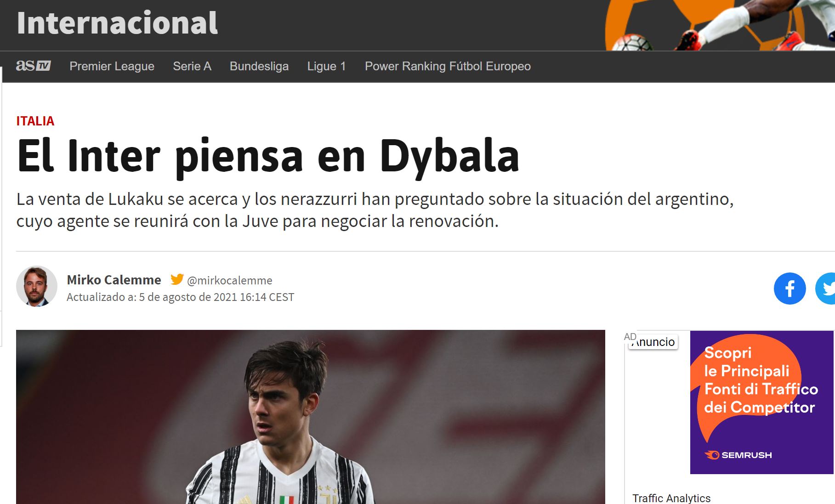Viewport: 835px width, 504px height.
Task: Open Mirko Calemme's author avatar
Action: 37,286
